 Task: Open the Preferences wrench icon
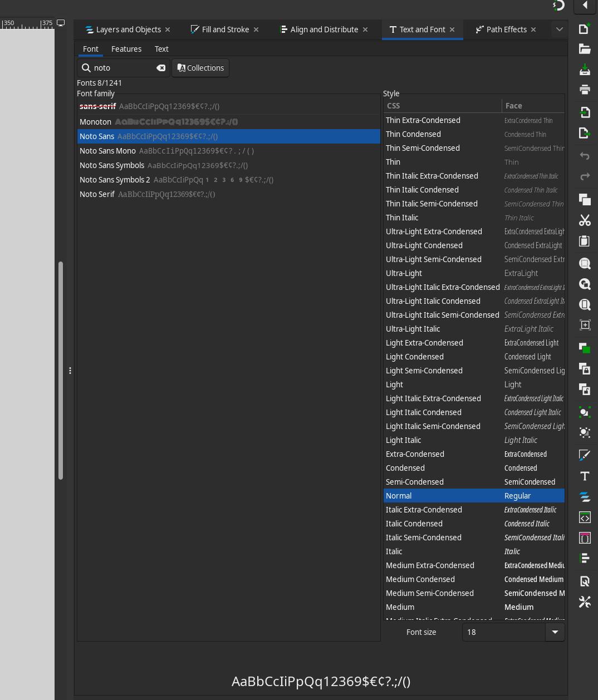tap(585, 602)
